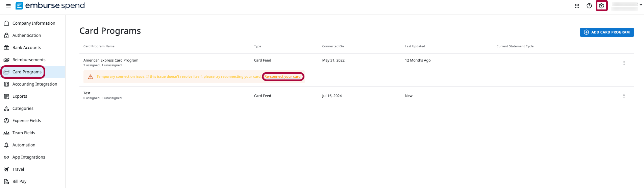644x188 pixels.
Task: Open American Express program options menu
Action: click(624, 63)
